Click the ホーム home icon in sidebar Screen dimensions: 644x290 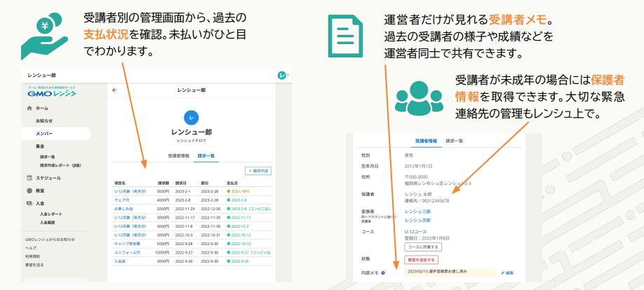pos(29,109)
